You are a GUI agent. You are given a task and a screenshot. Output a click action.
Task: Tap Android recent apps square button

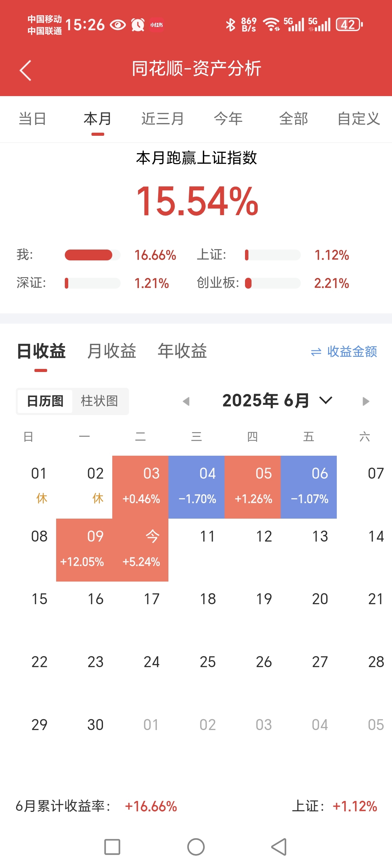click(x=112, y=847)
